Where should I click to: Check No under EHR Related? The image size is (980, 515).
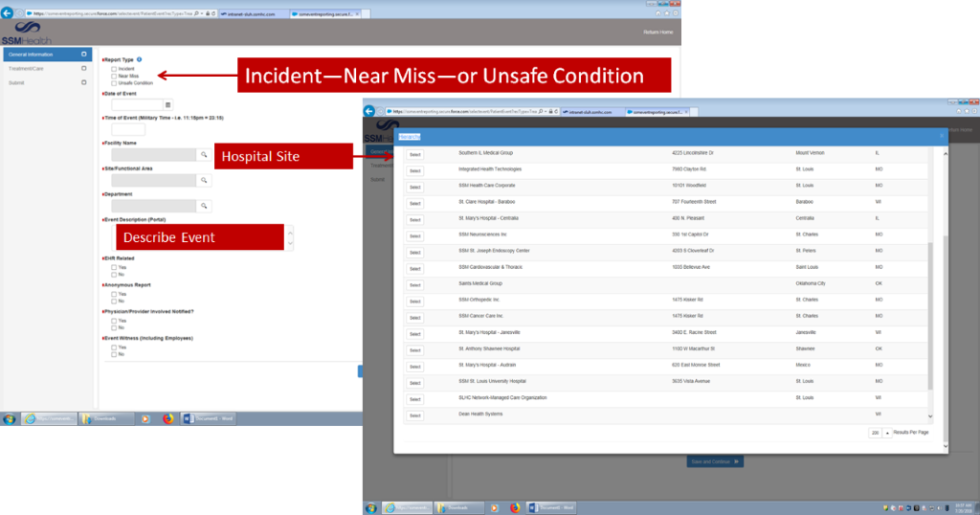(114, 275)
